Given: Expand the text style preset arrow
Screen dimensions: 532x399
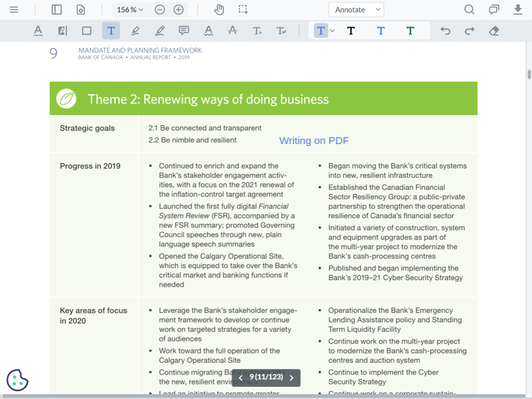Looking at the screenshot, I should pyautogui.click(x=332, y=31).
